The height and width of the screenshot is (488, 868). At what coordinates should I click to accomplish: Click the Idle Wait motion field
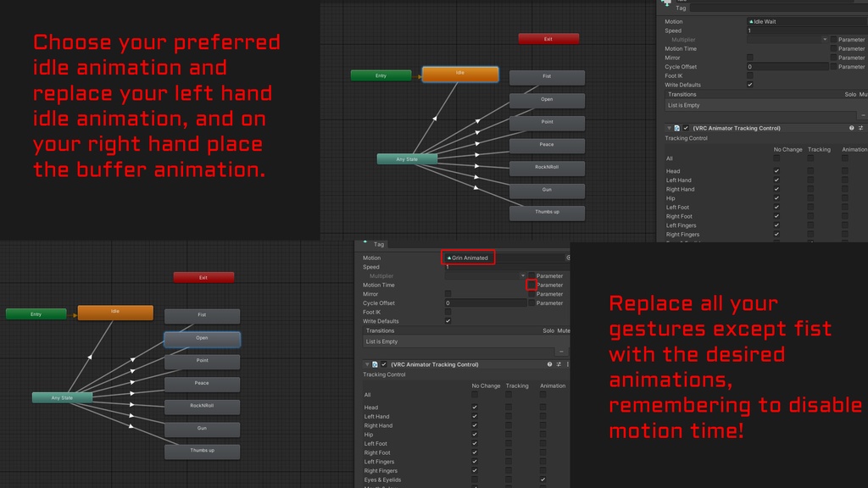coord(807,21)
